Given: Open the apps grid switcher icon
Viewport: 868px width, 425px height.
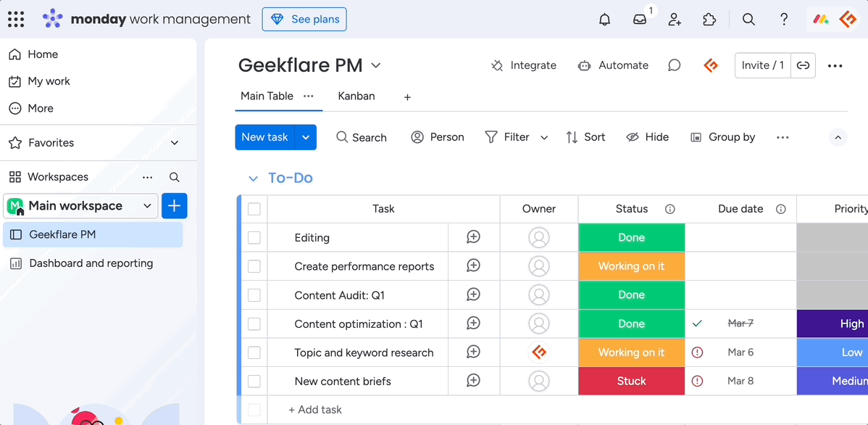Looking at the screenshot, I should (15, 20).
